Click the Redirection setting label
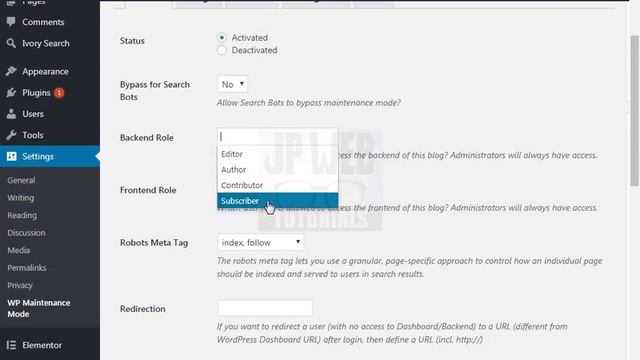 (142, 309)
